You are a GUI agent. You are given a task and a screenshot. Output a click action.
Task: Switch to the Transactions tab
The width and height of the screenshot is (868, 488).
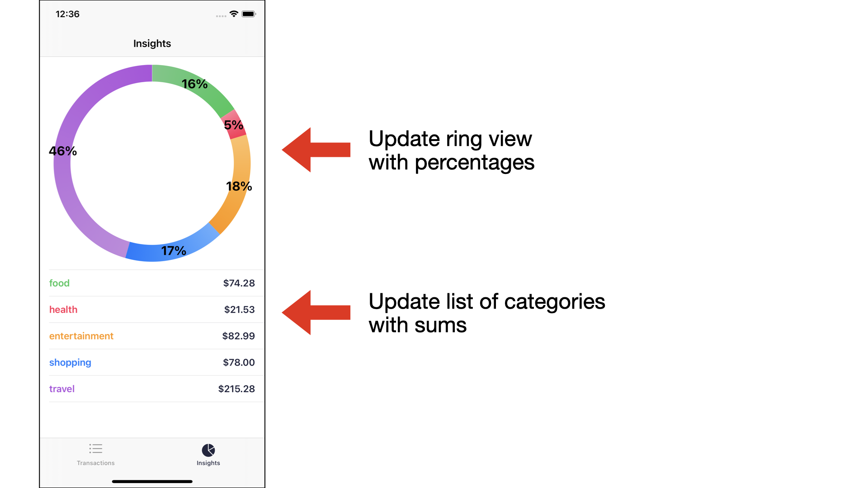click(x=95, y=454)
